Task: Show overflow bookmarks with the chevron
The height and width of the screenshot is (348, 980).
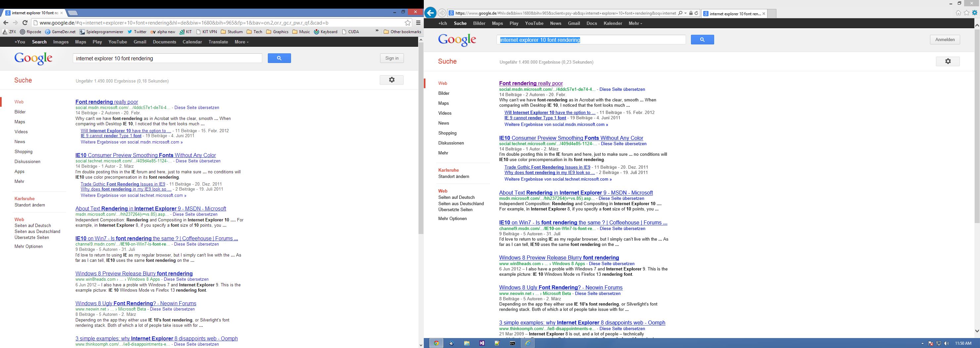Action: point(377,31)
